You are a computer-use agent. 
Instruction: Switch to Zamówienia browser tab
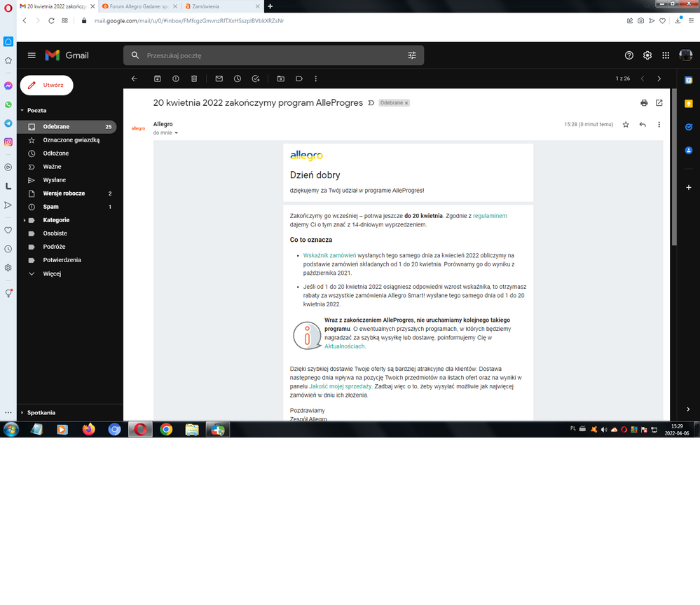tap(222, 6)
